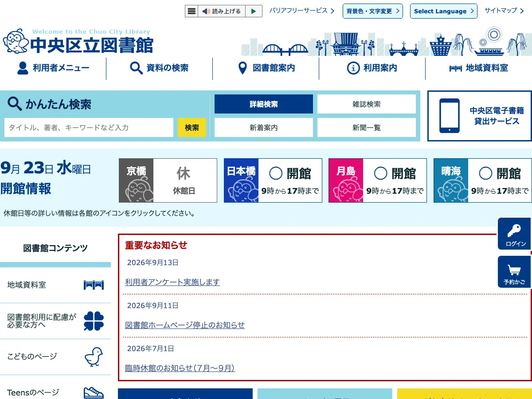
Task: Open the 予約かご cart button
Action: 515,272
